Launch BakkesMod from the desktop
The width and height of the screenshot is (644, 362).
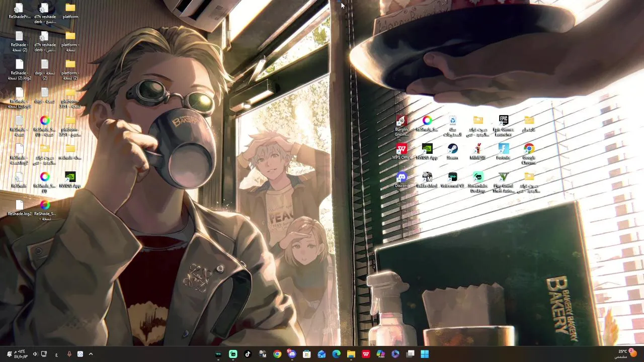(x=427, y=179)
